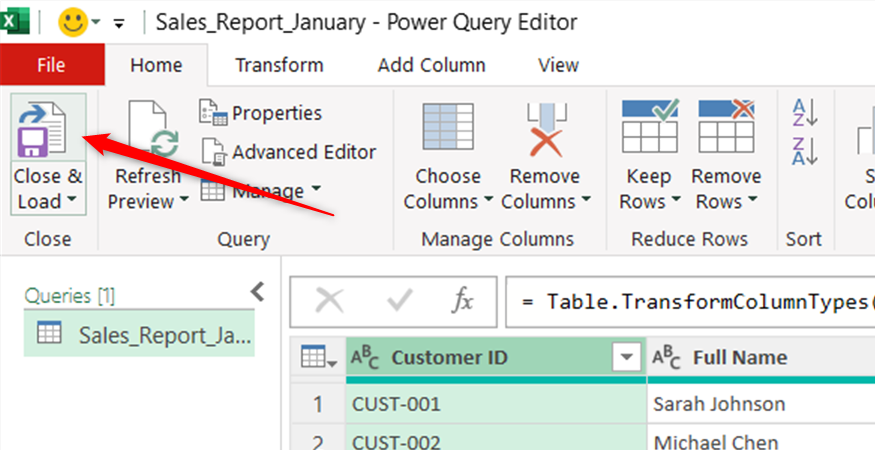Select the Sales_Report_Ja... query

pyautogui.click(x=139, y=334)
